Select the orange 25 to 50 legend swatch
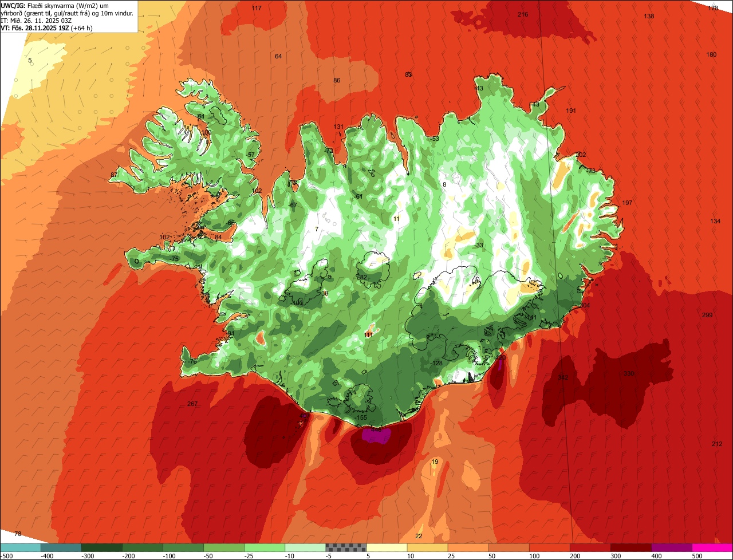 pos(468,547)
